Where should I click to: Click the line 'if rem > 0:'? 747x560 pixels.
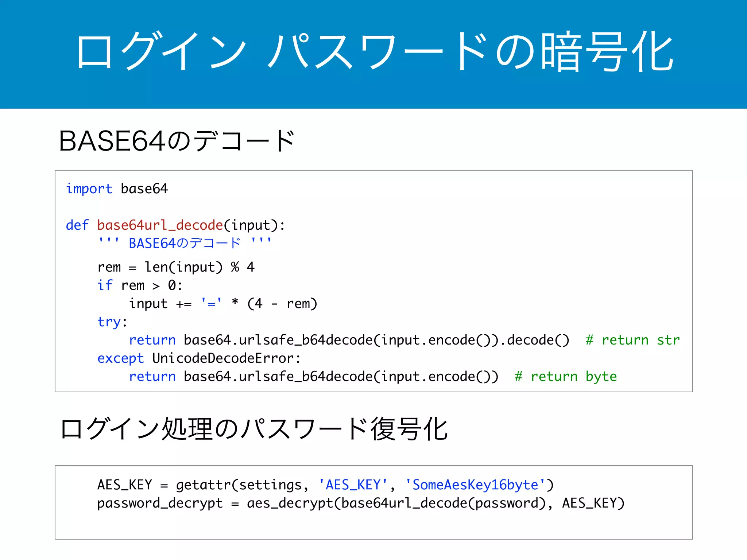(140, 285)
